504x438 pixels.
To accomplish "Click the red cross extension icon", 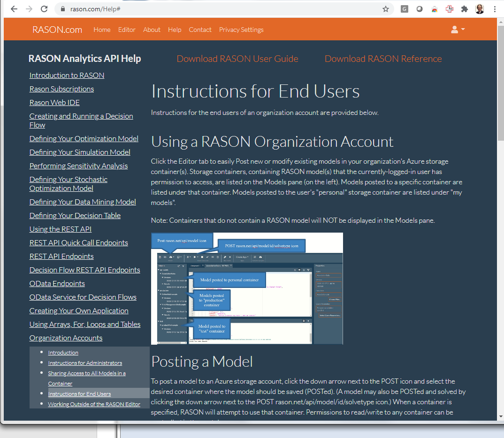I will (x=450, y=9).
